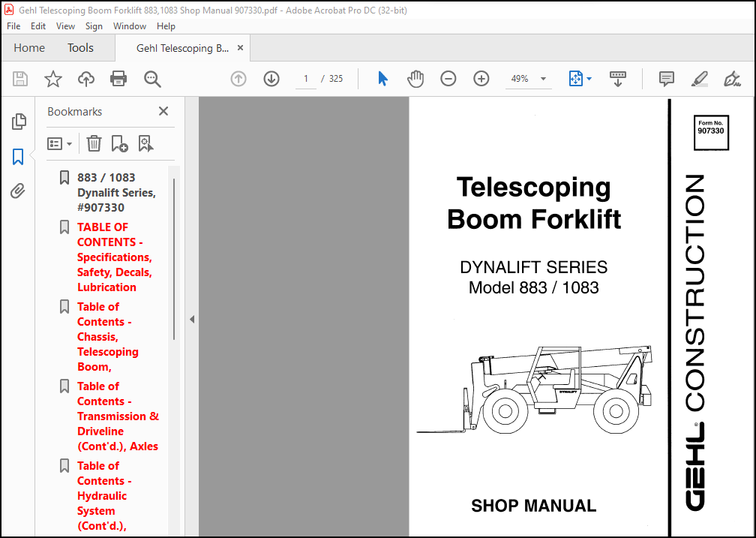This screenshot has height=538, width=756.
Task: Open the File menu
Action: point(13,26)
